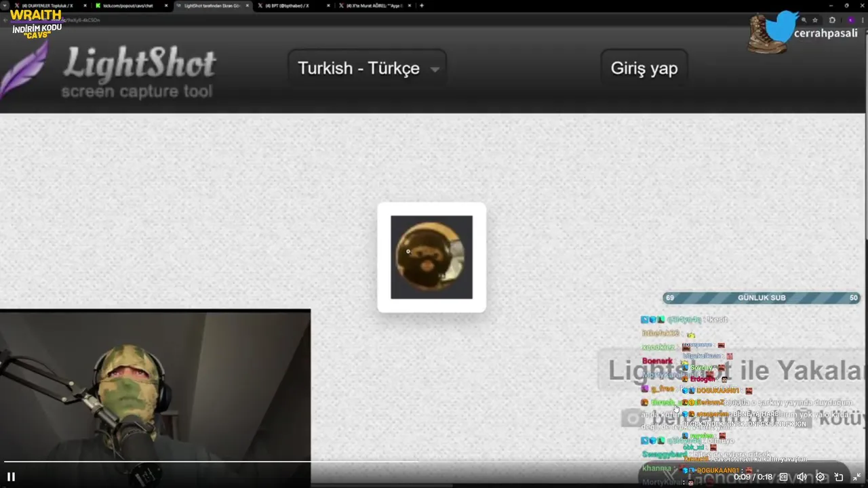Click the browser zoom magnifier icon
Image resolution: width=868 pixels, height=488 pixels.
pyautogui.click(x=804, y=20)
